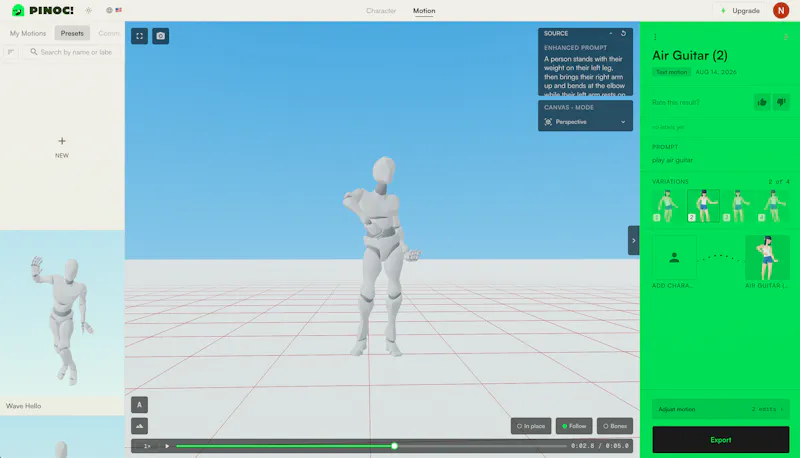Open the language selector with flag
The height and width of the screenshot is (458, 800).
[114, 10]
